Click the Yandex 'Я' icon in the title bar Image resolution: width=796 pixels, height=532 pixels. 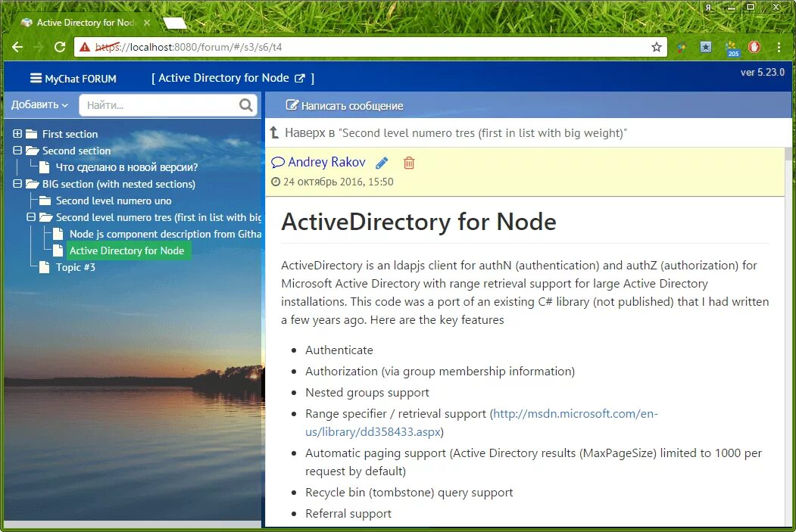(708, 8)
